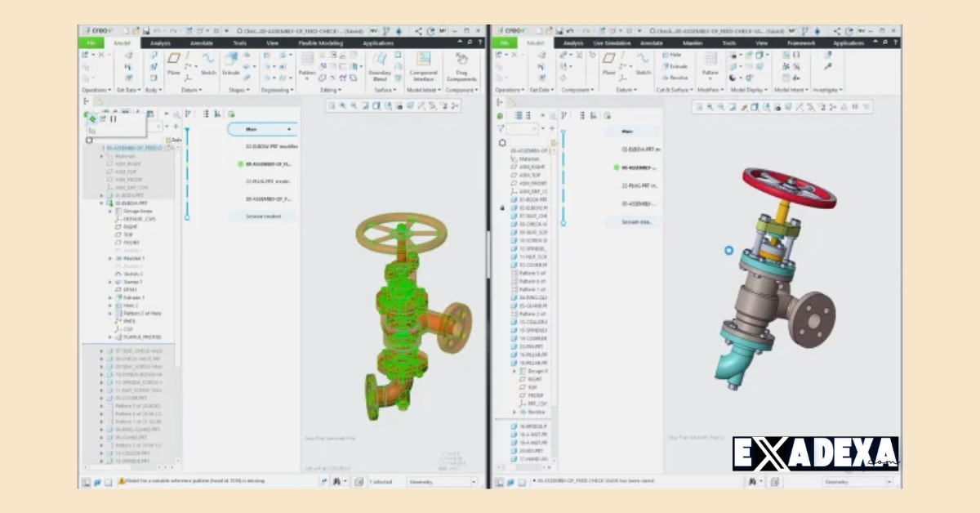Click the Component Interface tool
980x513 pixels.
click(423, 61)
